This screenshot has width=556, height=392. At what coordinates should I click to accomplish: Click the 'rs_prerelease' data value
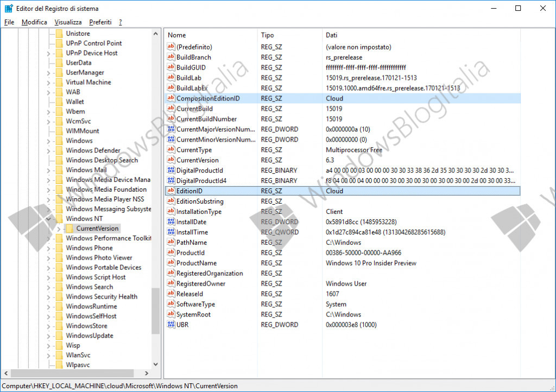(x=344, y=58)
